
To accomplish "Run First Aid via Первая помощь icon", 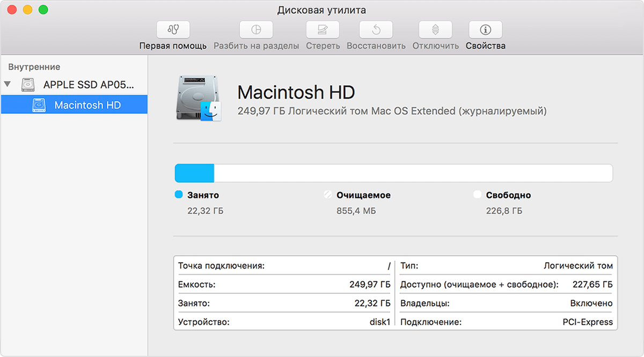I will [x=173, y=29].
